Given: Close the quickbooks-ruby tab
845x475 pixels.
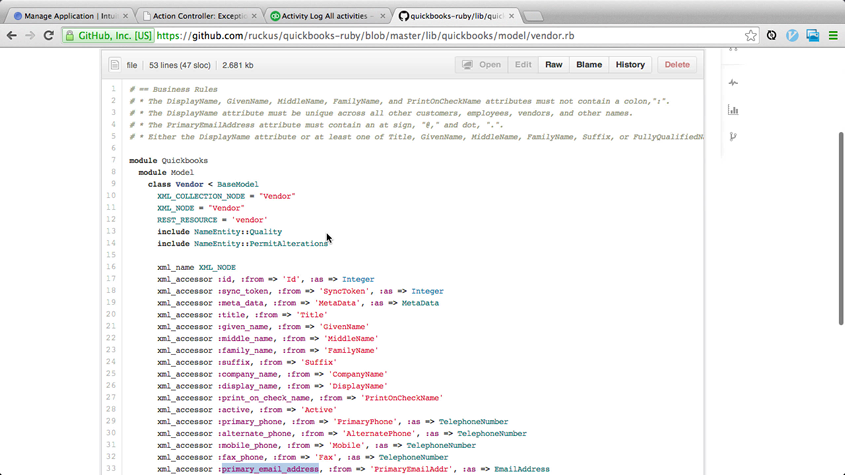Looking at the screenshot, I should coord(511,16).
